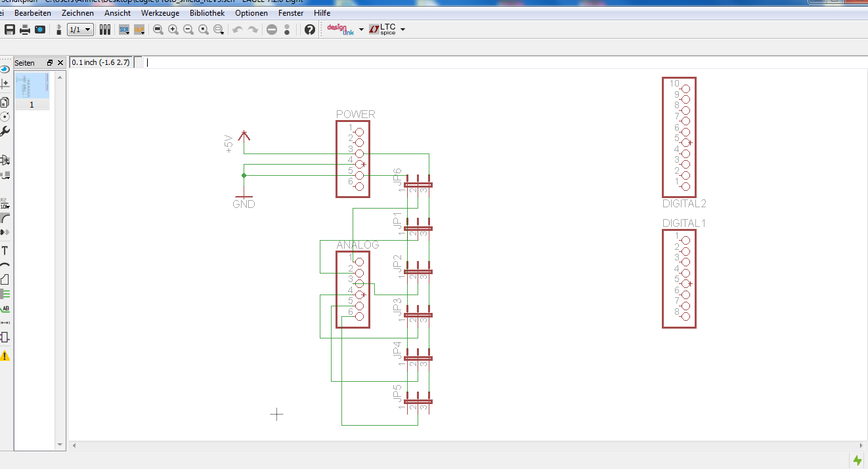868x469 pixels.
Task: Zoom to fit the drawing
Action: pos(158,30)
